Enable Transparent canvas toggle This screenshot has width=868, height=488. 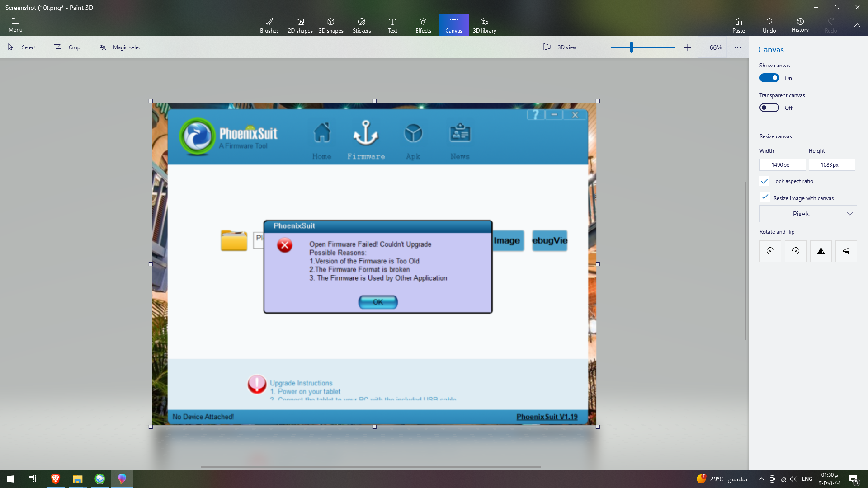click(769, 108)
